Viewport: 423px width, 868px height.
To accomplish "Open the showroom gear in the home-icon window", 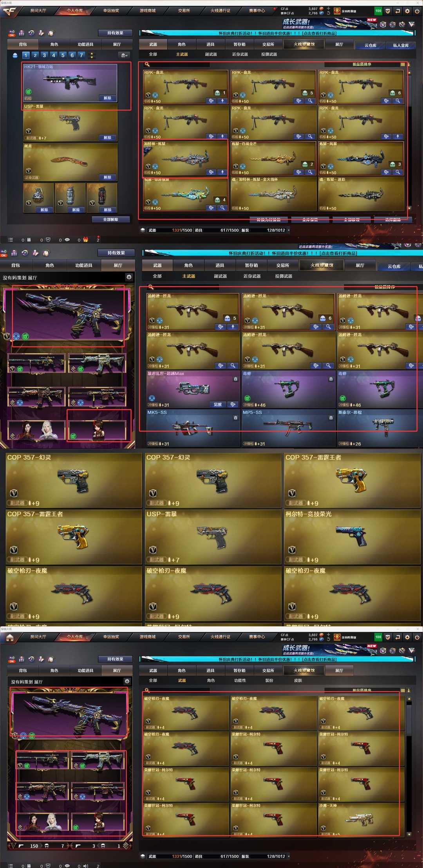I will point(127,681).
